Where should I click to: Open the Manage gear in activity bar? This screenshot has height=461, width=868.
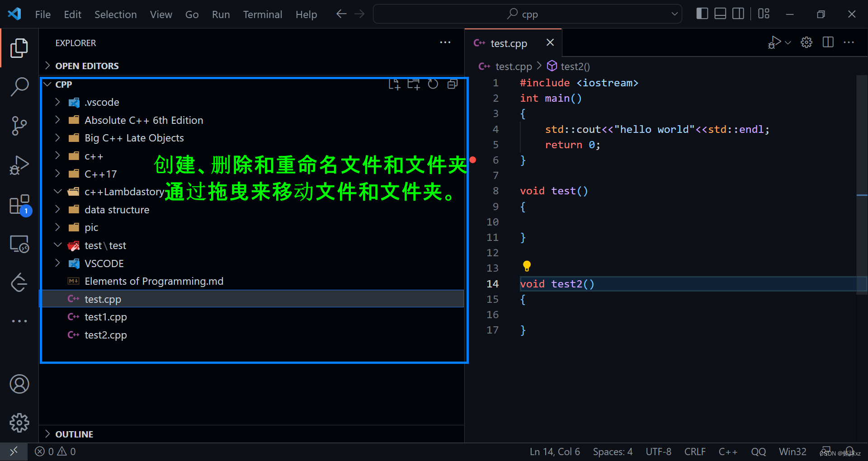tap(19, 423)
